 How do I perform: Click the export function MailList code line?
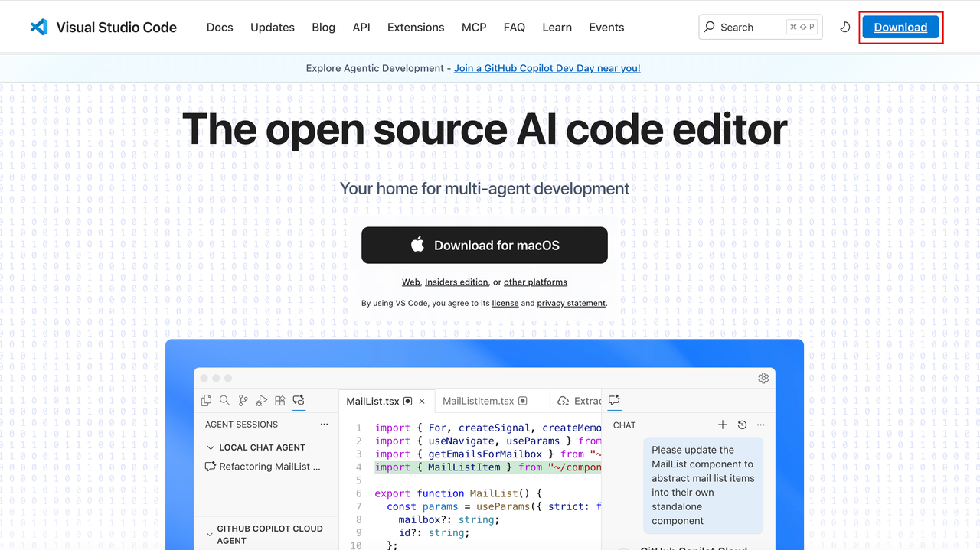pyautogui.click(x=458, y=493)
